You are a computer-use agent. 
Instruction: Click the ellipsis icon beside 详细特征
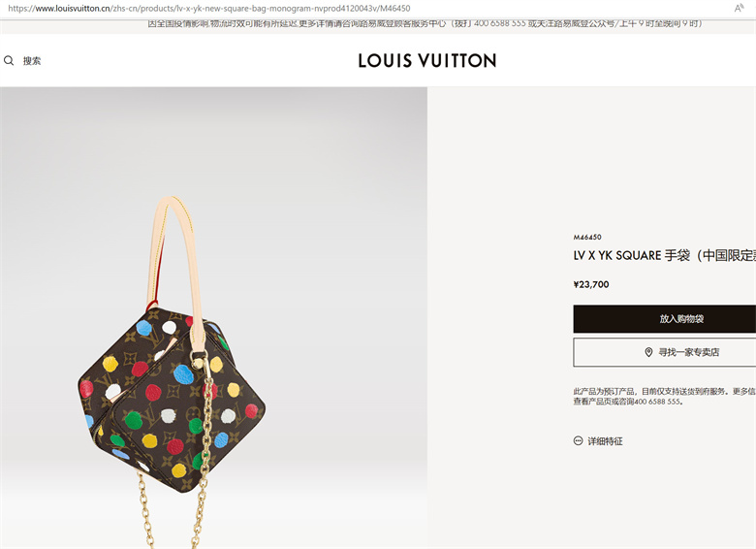click(x=578, y=440)
